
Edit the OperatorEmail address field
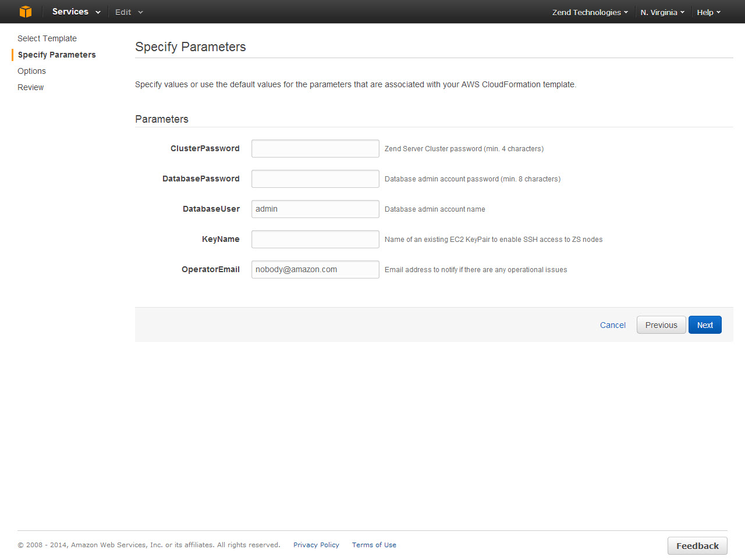coord(315,269)
